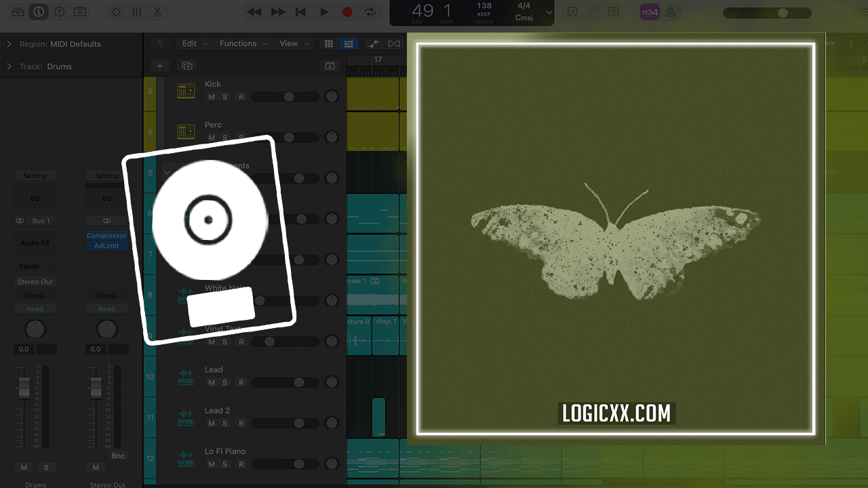The height and width of the screenshot is (488, 868).
Task: Click the Compressor plug-in slot
Action: pyautogui.click(x=106, y=236)
